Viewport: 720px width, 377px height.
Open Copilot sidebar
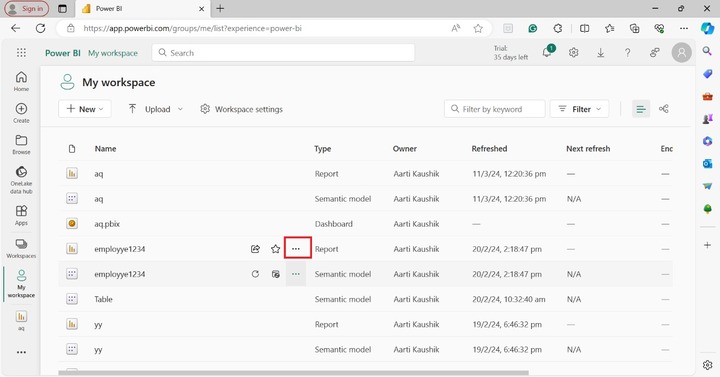[707, 28]
